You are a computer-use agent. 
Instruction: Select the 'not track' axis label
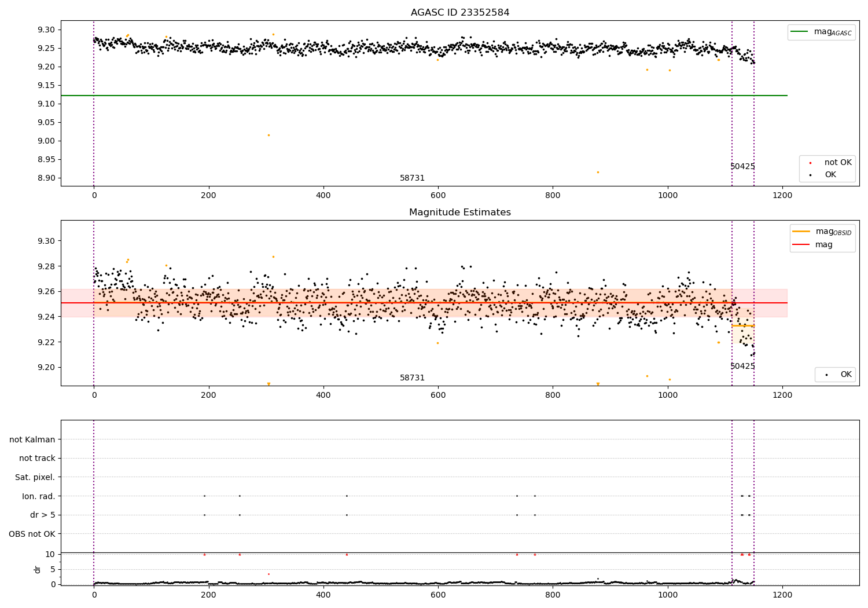point(37,459)
